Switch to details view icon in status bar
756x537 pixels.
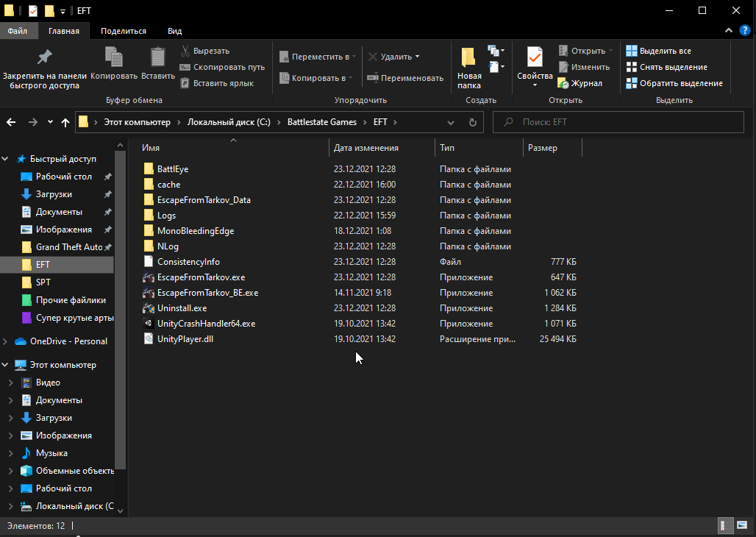pyautogui.click(x=724, y=526)
